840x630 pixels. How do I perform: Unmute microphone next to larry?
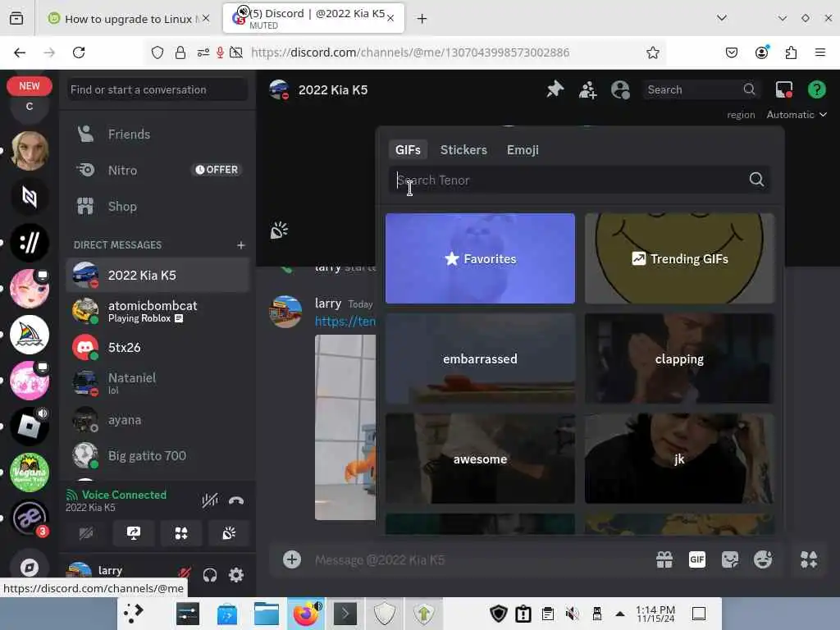point(185,574)
